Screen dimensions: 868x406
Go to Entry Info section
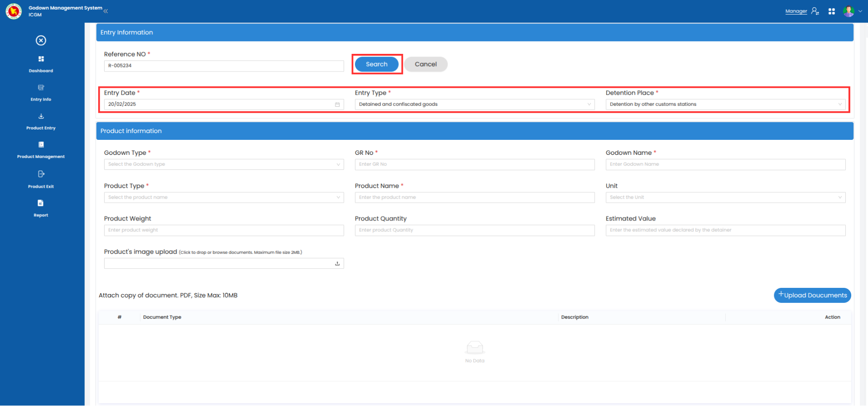(x=41, y=92)
